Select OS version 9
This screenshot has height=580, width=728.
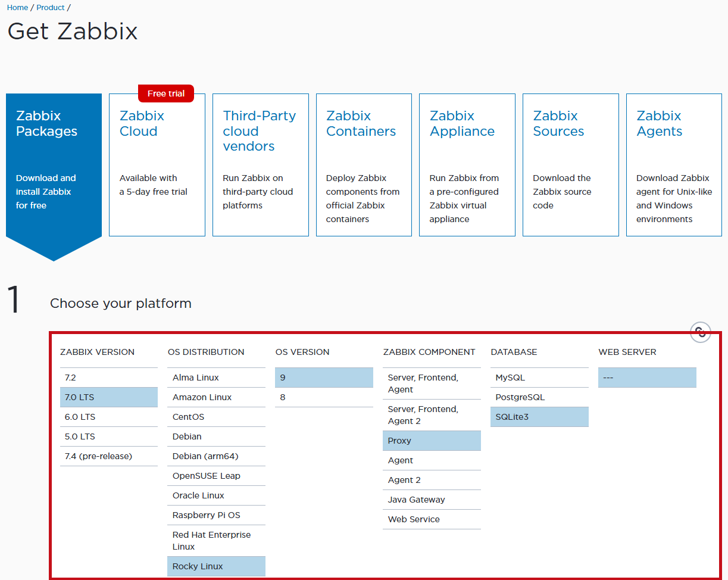point(324,378)
